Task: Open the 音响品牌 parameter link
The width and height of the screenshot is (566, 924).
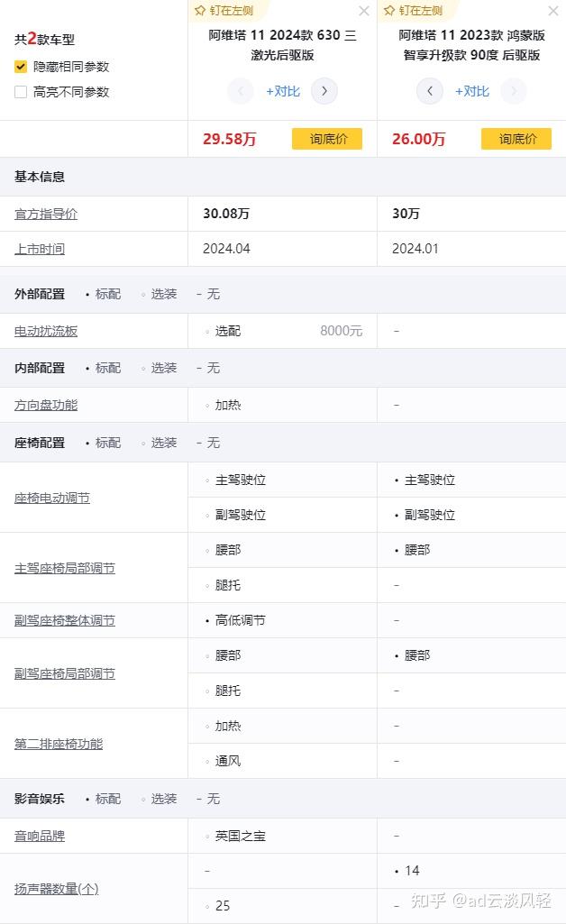Action: tap(40, 837)
